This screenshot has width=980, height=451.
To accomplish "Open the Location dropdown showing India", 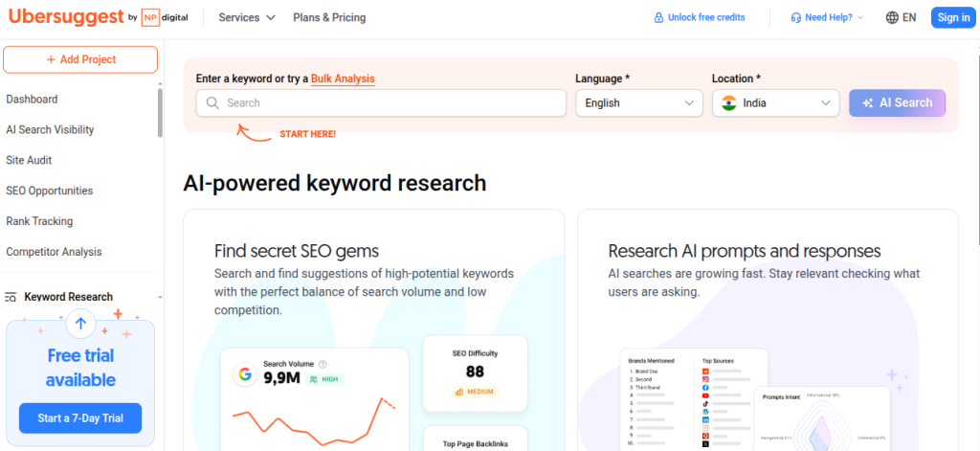I will [x=775, y=102].
